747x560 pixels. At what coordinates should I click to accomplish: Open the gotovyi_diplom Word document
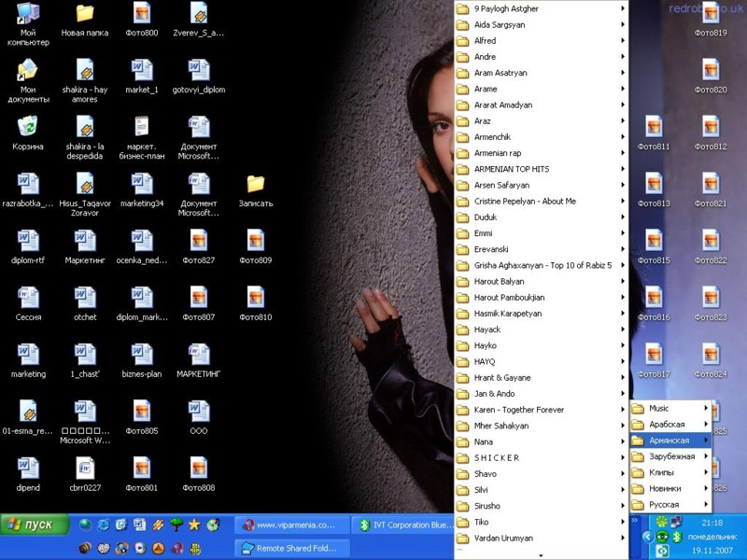click(x=198, y=72)
